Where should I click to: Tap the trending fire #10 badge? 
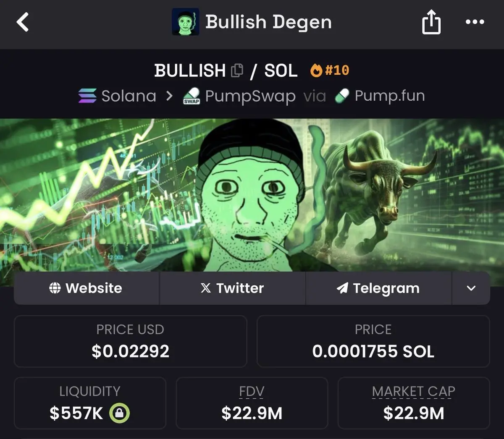point(330,70)
